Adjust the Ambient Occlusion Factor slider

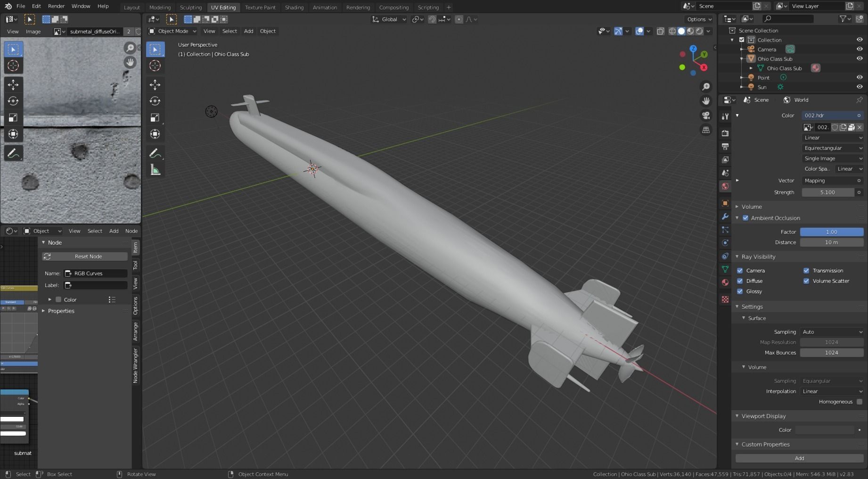pos(832,232)
